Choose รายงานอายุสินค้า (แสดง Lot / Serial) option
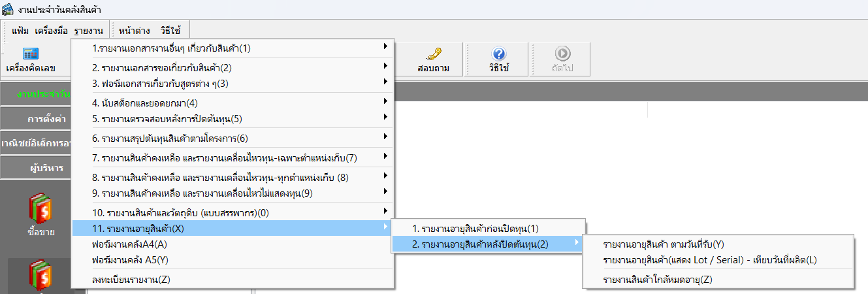 (710, 260)
